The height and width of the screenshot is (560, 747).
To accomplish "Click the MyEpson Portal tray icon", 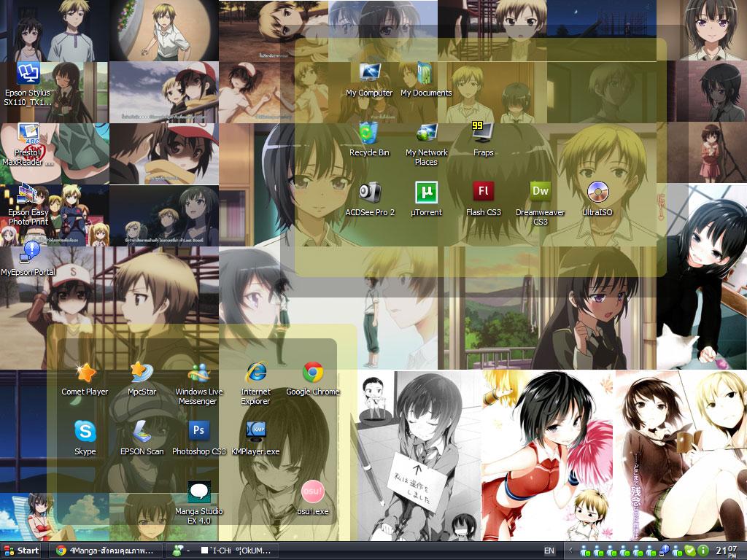I will pyautogui.click(x=665, y=551).
